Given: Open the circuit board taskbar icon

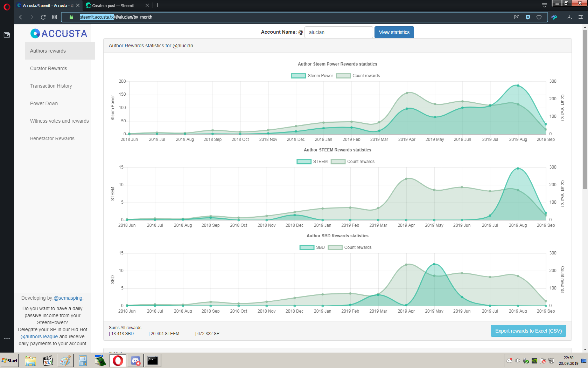Looking at the screenshot, I should click(100, 361).
